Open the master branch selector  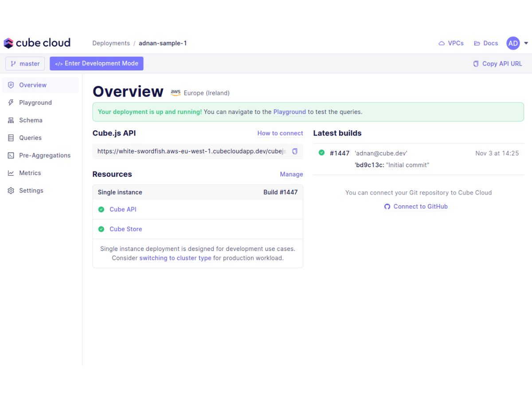pyautogui.click(x=25, y=63)
